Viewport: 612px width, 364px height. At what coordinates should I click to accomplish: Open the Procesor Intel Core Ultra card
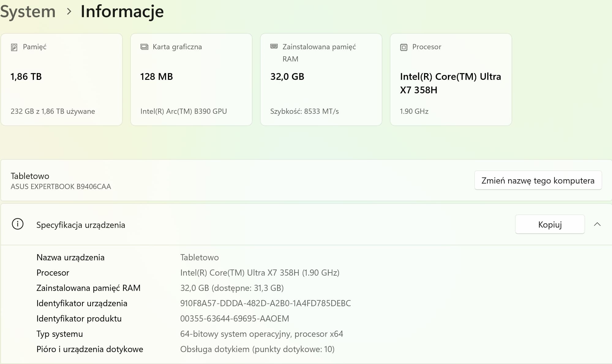tap(451, 80)
